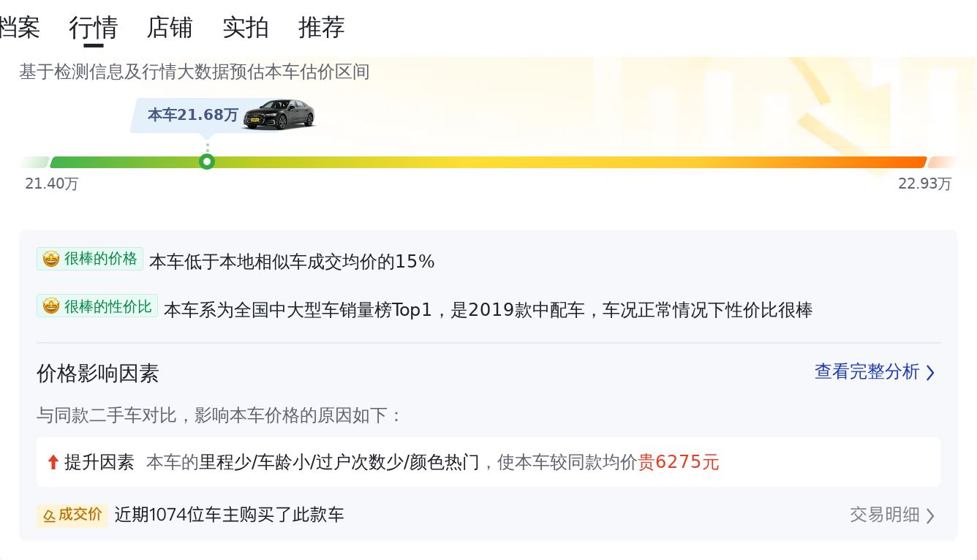Image resolution: width=977 pixels, height=560 pixels.
Task: Click the 22.93万 maximum price label
Action: (924, 183)
